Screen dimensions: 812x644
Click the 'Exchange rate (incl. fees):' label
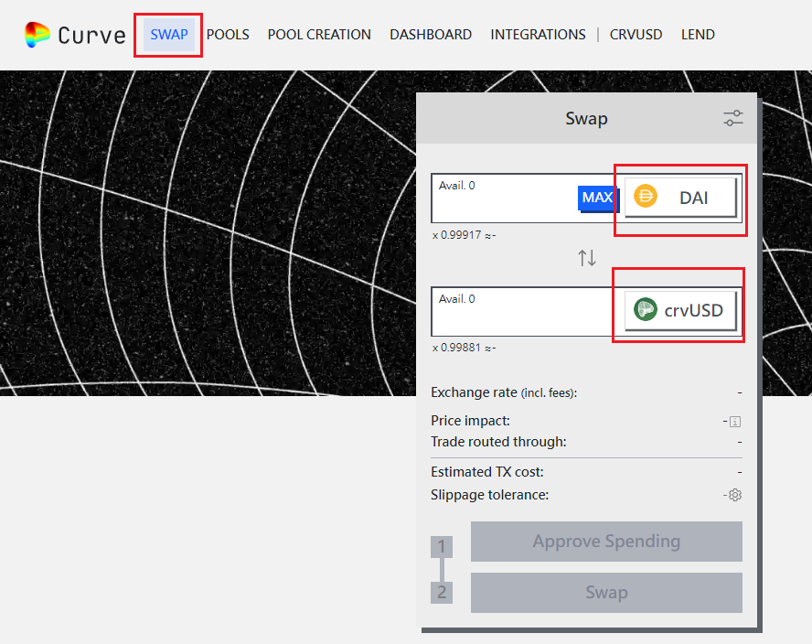click(504, 392)
